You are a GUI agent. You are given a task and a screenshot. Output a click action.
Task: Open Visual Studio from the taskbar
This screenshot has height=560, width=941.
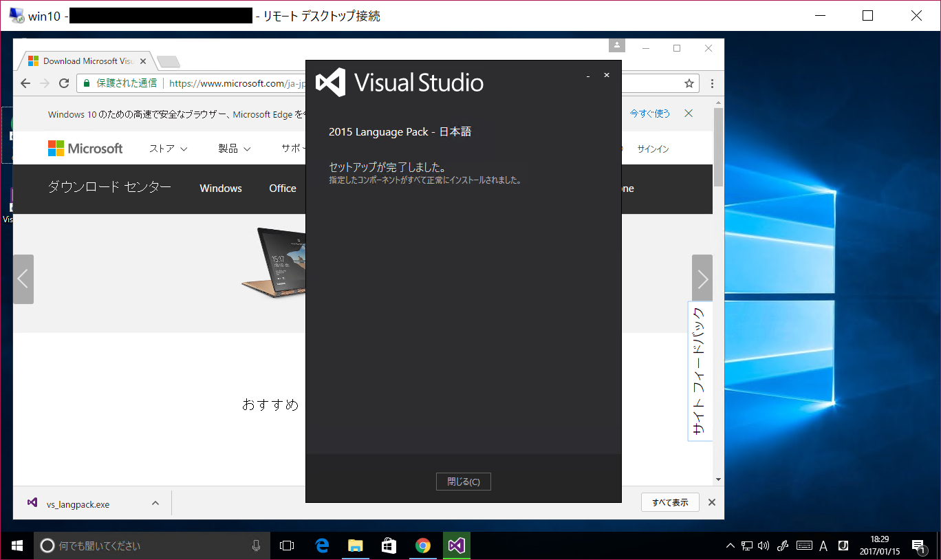tap(456, 545)
